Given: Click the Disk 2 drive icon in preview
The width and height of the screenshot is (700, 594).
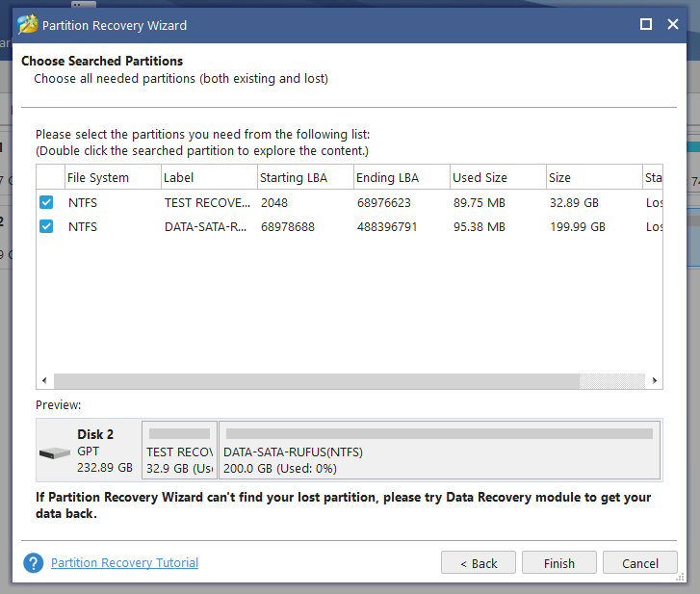Looking at the screenshot, I should pyautogui.click(x=55, y=453).
